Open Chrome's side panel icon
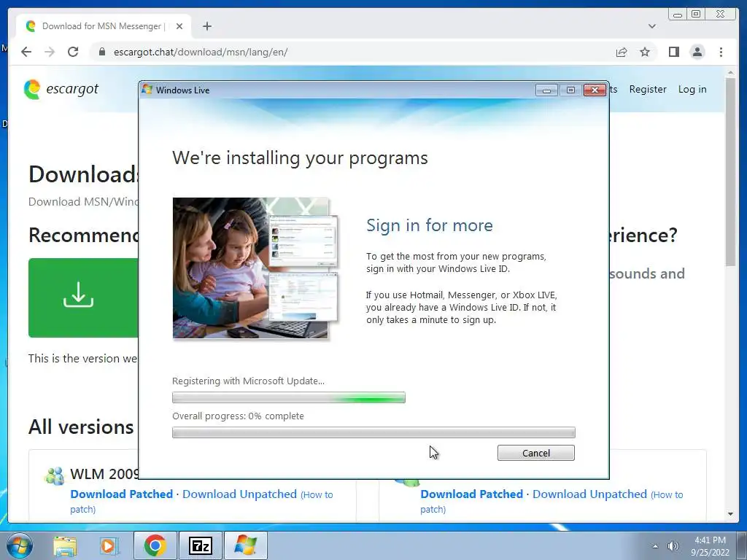Screen dimensions: 747x560 click(x=673, y=52)
